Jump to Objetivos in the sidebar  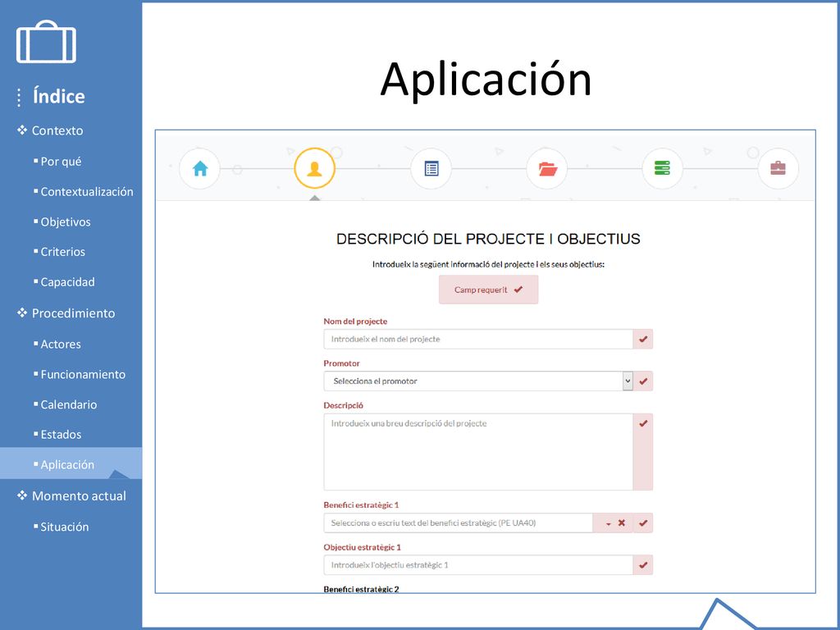(66, 221)
